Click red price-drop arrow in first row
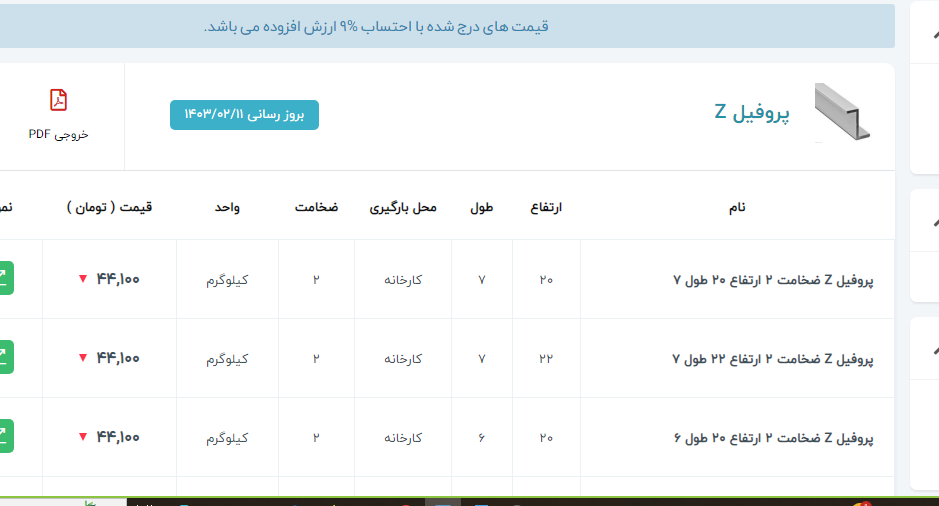This screenshot has width=939, height=506. [83, 280]
